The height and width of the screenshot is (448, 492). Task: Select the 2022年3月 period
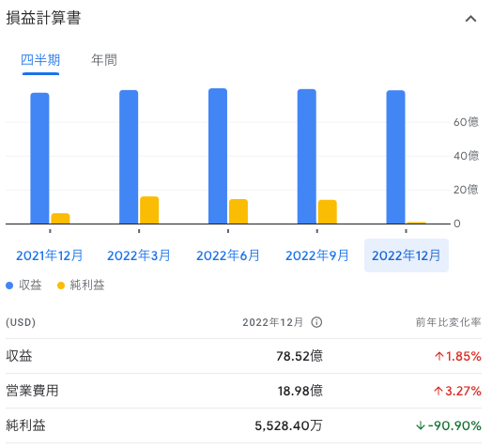pos(139,255)
